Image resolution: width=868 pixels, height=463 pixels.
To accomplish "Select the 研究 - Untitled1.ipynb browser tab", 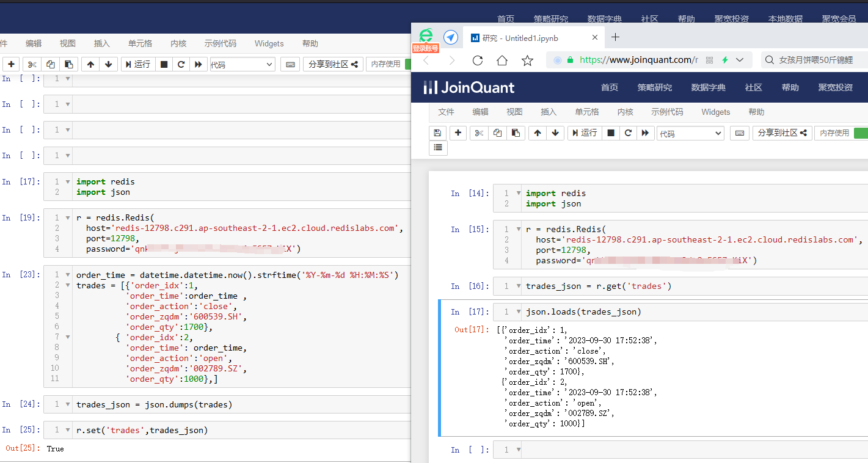I will click(x=534, y=38).
